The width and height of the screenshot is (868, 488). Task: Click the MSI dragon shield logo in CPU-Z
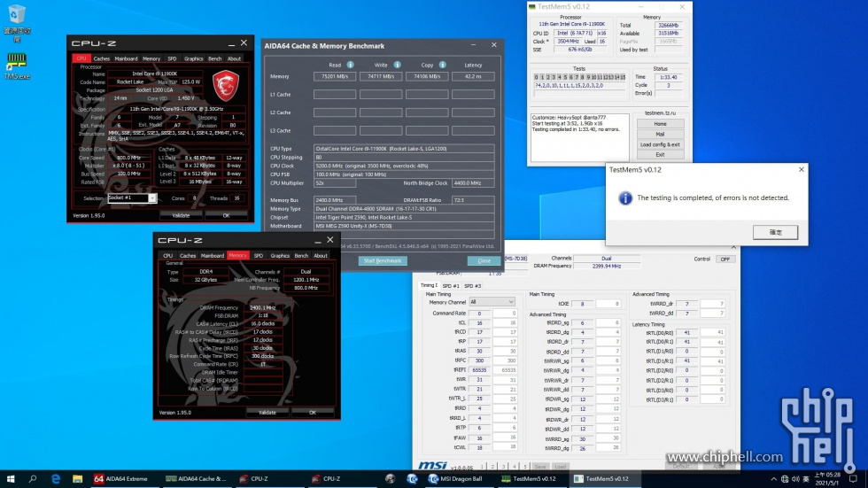226,85
